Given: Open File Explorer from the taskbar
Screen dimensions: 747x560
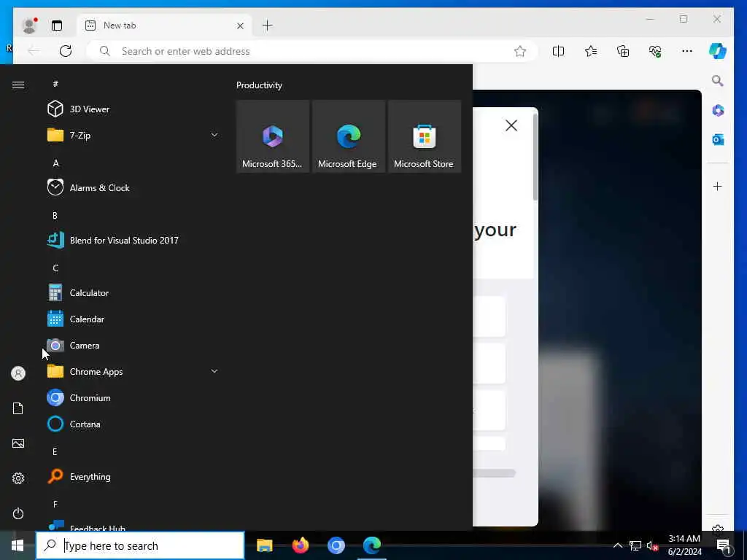Looking at the screenshot, I should (x=264, y=545).
